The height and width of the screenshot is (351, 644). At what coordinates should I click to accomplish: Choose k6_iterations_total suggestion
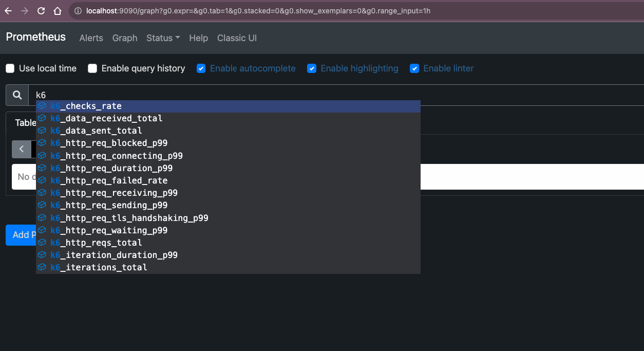click(228, 267)
